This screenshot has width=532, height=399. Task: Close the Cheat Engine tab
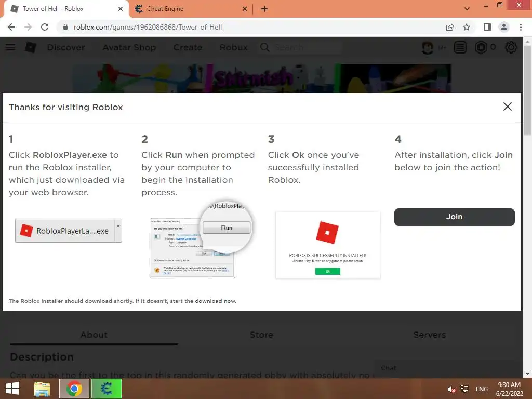click(x=245, y=9)
